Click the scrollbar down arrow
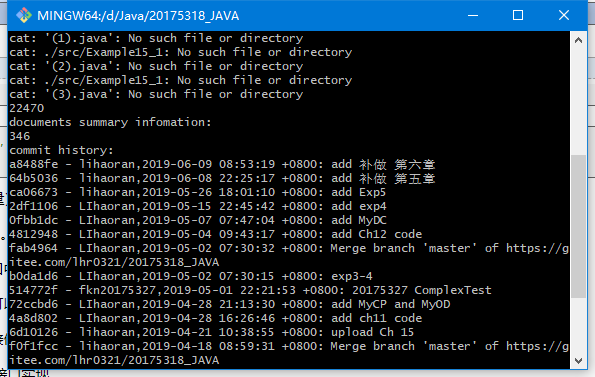Image resolution: width=595 pixels, height=377 pixels. (x=578, y=360)
